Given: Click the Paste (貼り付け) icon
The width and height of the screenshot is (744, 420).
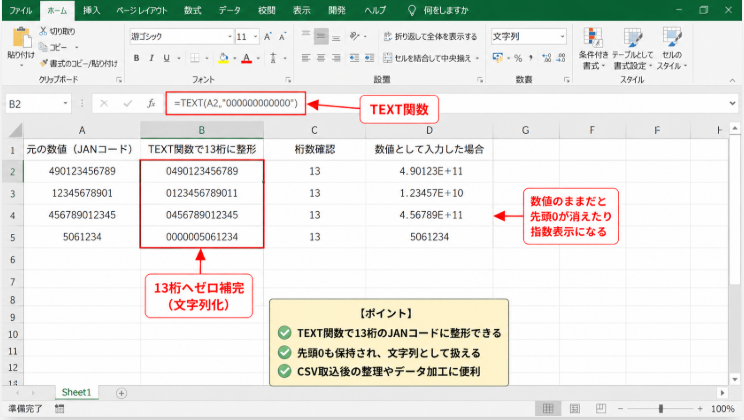Looking at the screenshot, I should [21, 37].
